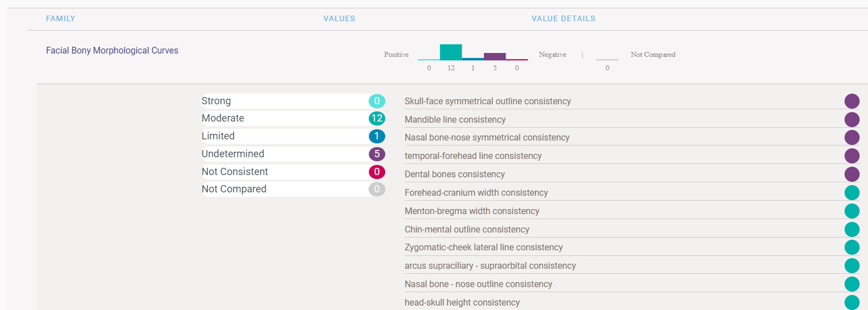Click the temporal-forehead line consistency purple dot
868x310 pixels.
point(851,156)
